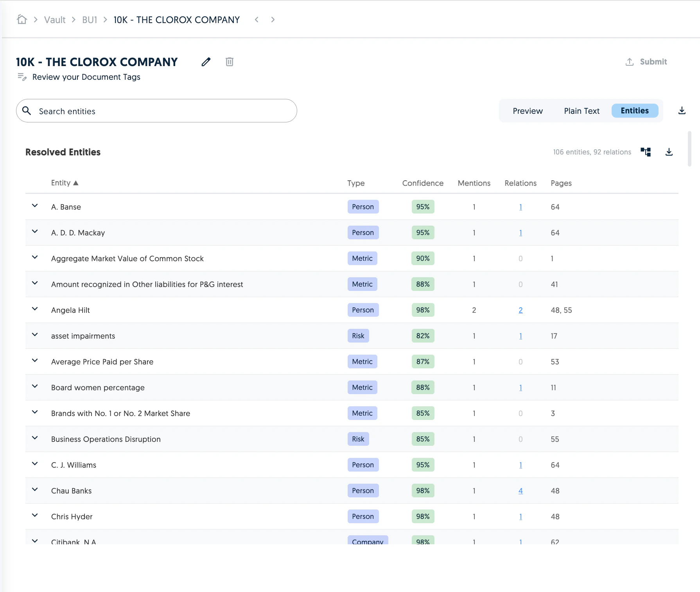Focus the Search entities field

[156, 111]
